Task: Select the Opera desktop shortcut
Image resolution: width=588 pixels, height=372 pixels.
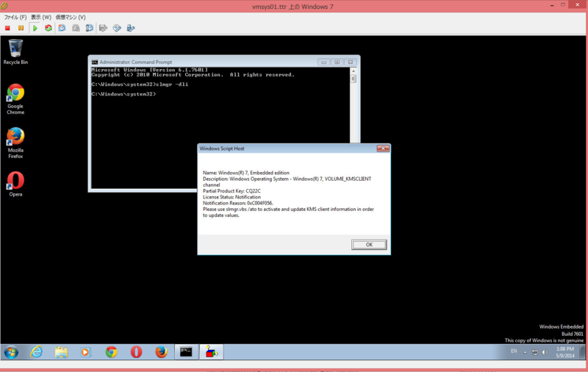Action: 15,184
